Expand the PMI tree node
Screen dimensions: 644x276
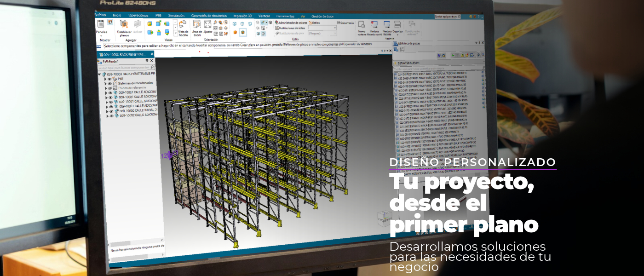pos(105,79)
